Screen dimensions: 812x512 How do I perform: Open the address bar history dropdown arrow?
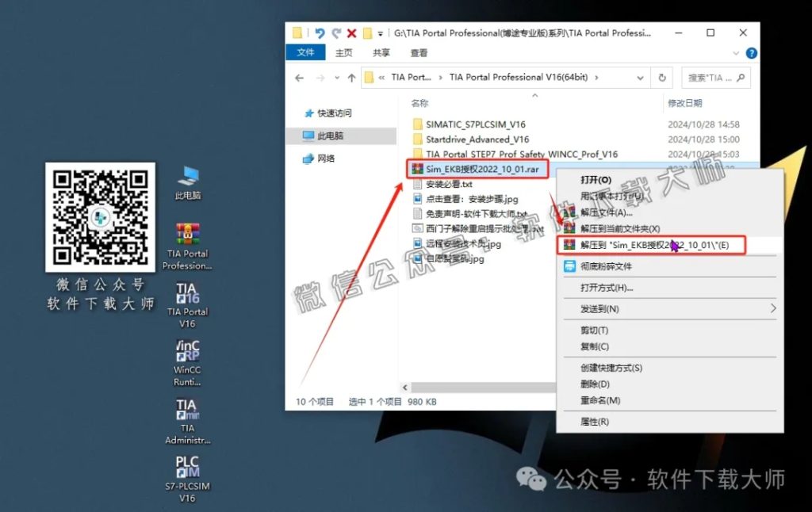tap(640, 78)
